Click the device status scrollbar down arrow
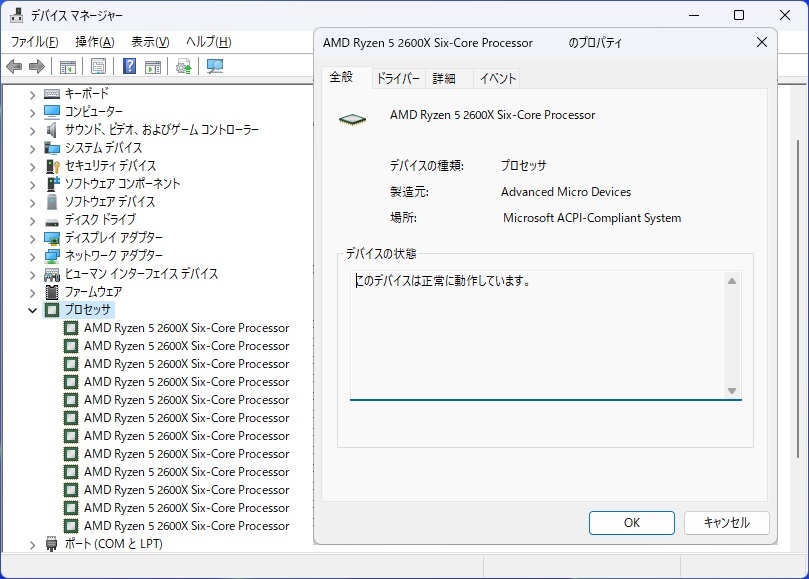 coord(732,391)
